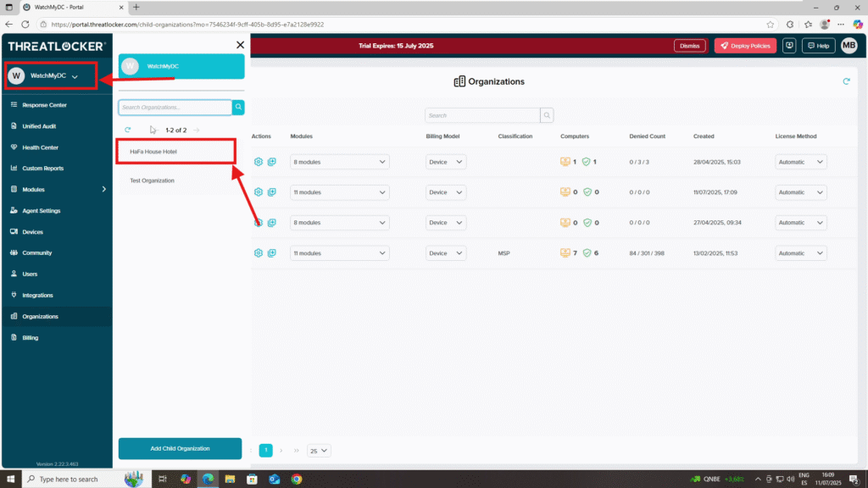Open MB user profile avatar
The width and height of the screenshot is (868, 488).
click(x=849, y=46)
